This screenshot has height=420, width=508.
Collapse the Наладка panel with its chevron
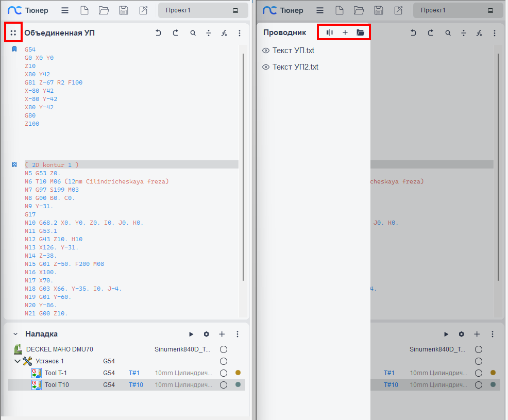click(x=15, y=334)
